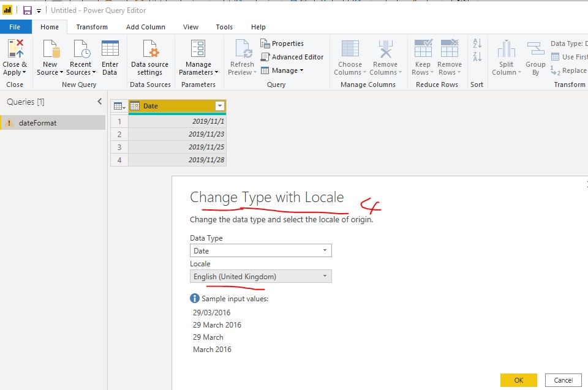Select the cell 2019/11/1

(x=178, y=121)
